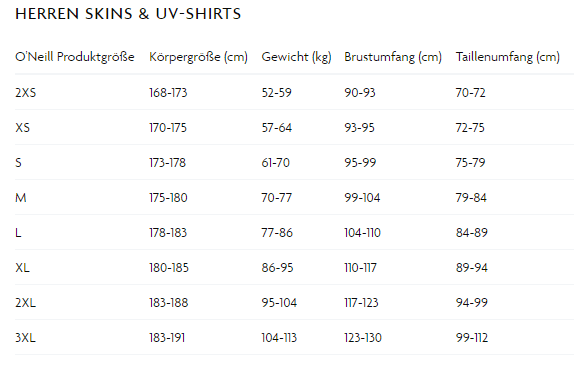
Task: Select the 3XL size row label
Action: 25,338
